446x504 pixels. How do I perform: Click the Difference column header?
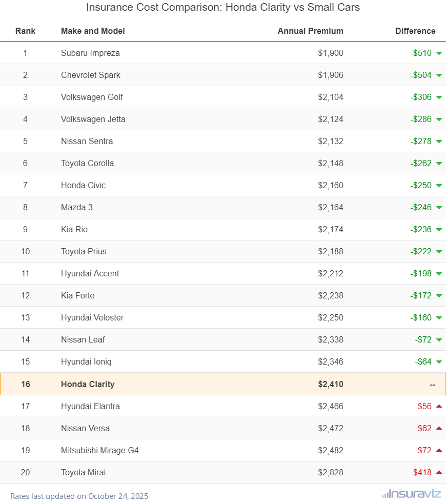415,31
